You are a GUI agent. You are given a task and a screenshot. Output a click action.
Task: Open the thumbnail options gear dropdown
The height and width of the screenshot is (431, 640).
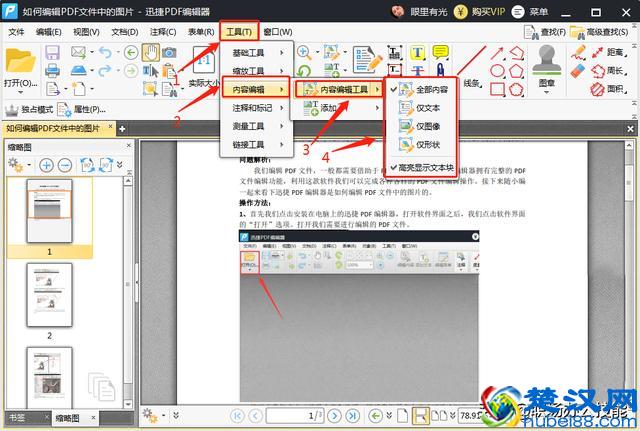coord(20,165)
